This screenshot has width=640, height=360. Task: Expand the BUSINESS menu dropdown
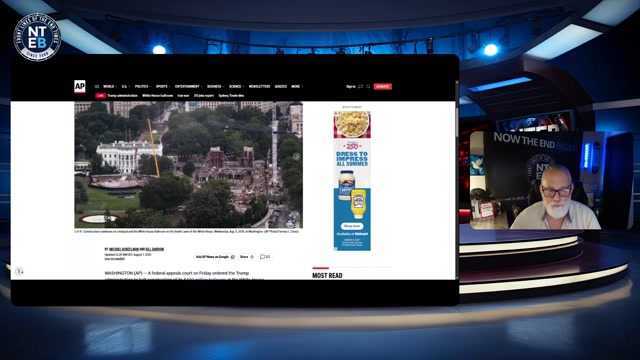[216, 87]
